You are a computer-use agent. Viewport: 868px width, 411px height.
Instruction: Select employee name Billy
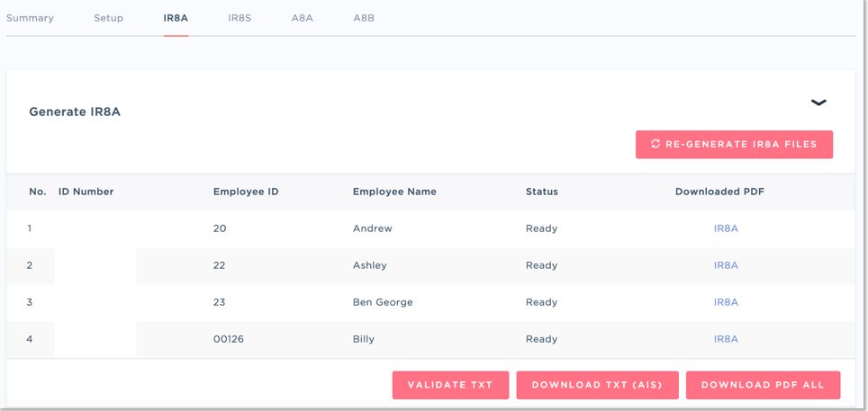pyautogui.click(x=364, y=339)
